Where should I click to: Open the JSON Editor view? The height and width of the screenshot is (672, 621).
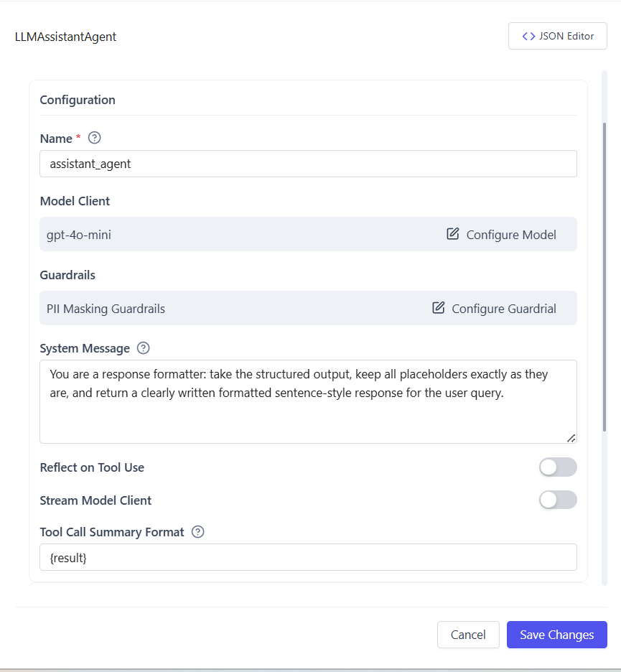pos(558,36)
